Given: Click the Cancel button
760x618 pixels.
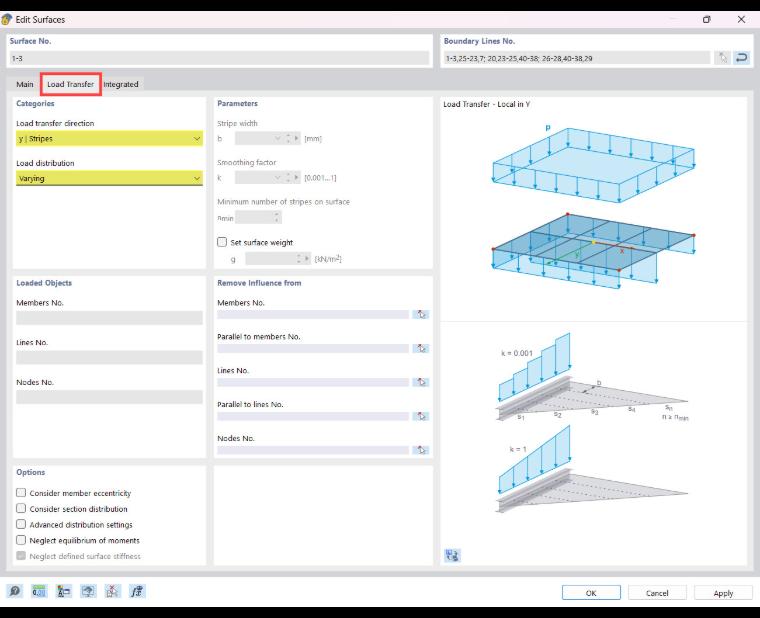Looking at the screenshot, I should coord(657,593).
